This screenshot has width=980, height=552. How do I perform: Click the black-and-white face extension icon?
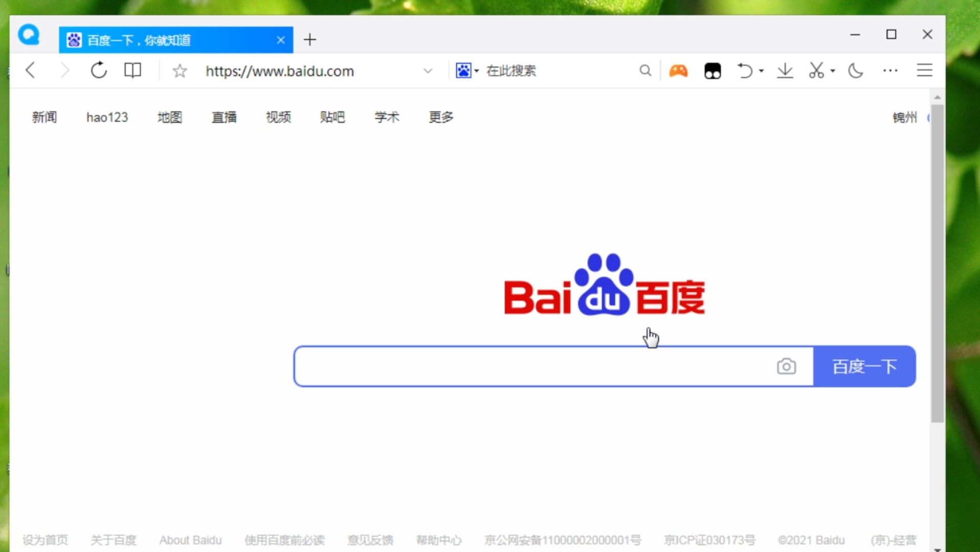pos(712,71)
